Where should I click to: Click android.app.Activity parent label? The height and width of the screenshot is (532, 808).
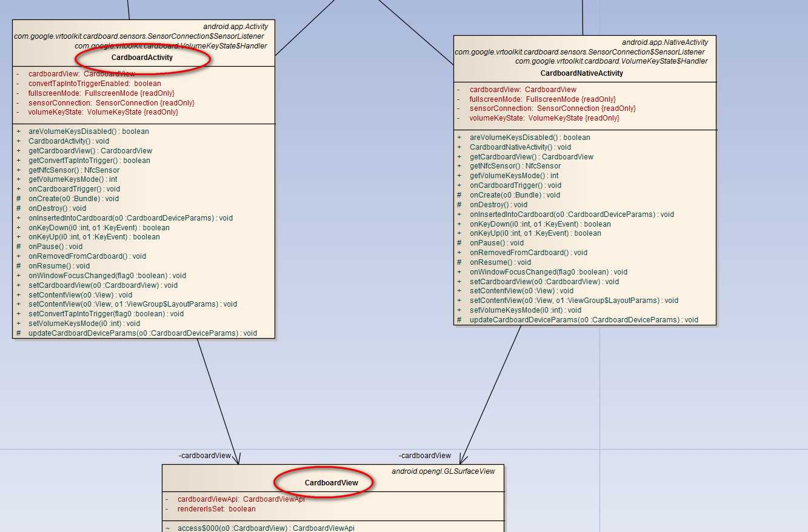[x=236, y=27]
